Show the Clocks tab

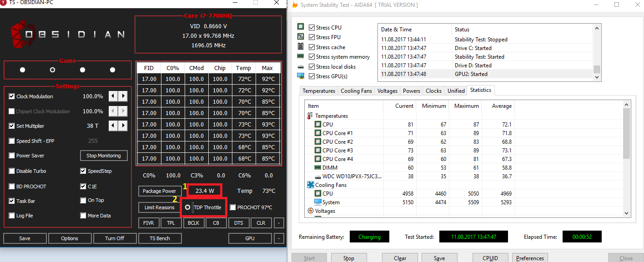434,91
